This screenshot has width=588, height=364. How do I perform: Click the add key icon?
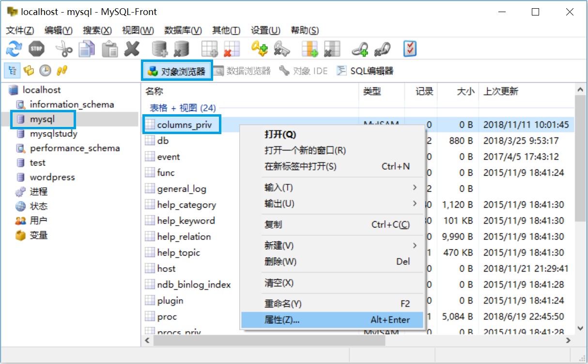point(259,48)
